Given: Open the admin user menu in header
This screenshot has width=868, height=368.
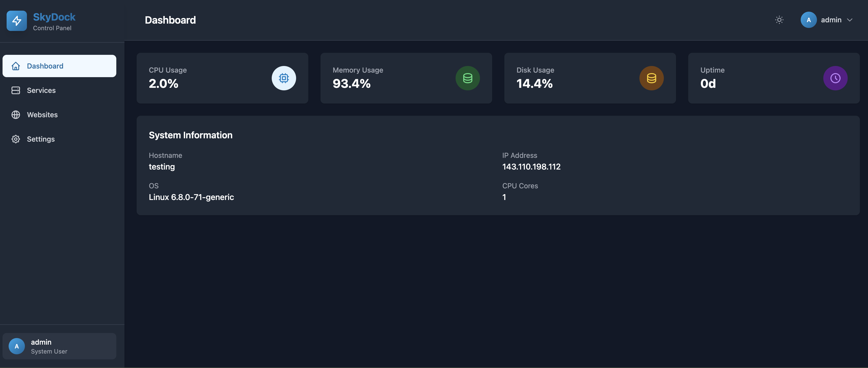Looking at the screenshot, I should coord(831,20).
